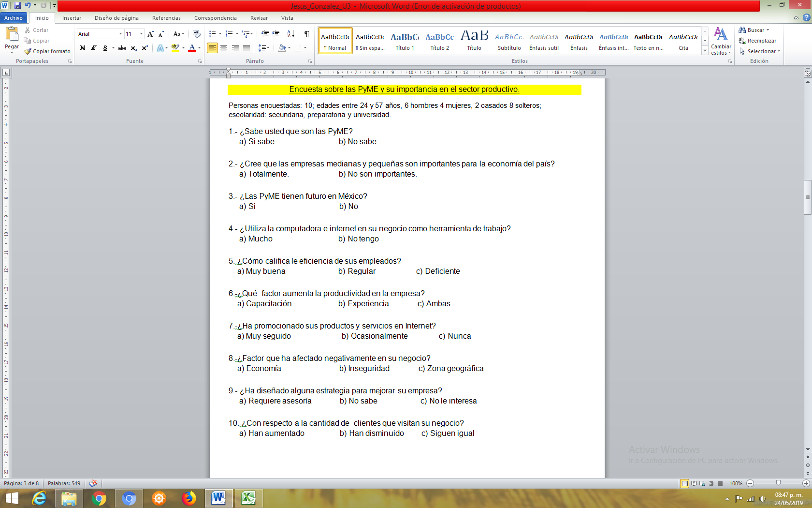The height and width of the screenshot is (508, 812).
Task: Toggle Bold formatting (N)
Action: point(83,48)
